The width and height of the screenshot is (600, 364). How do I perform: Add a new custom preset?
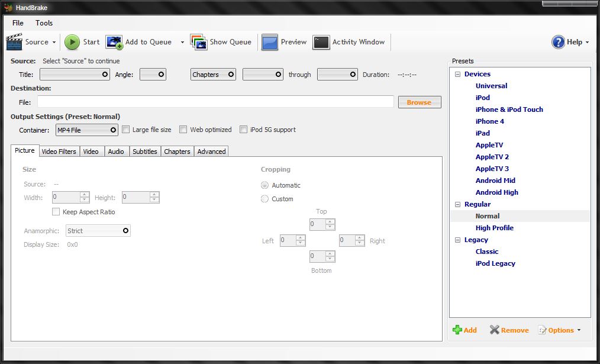tap(464, 330)
